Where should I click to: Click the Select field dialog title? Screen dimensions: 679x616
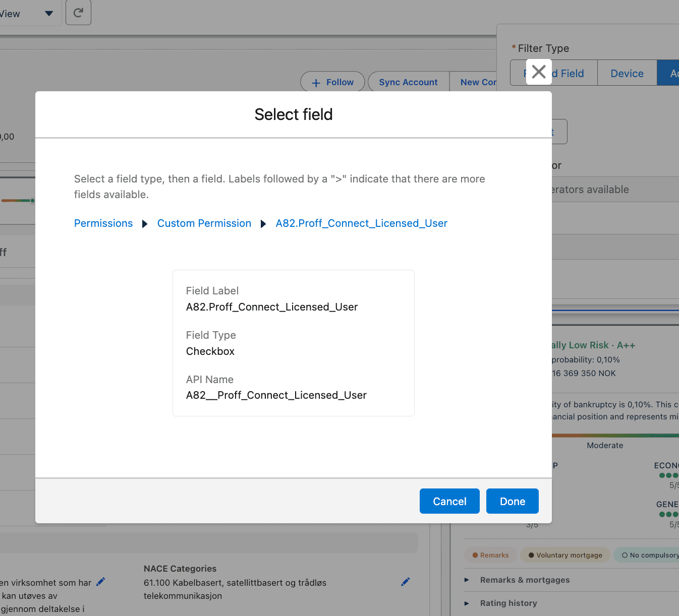point(294,114)
